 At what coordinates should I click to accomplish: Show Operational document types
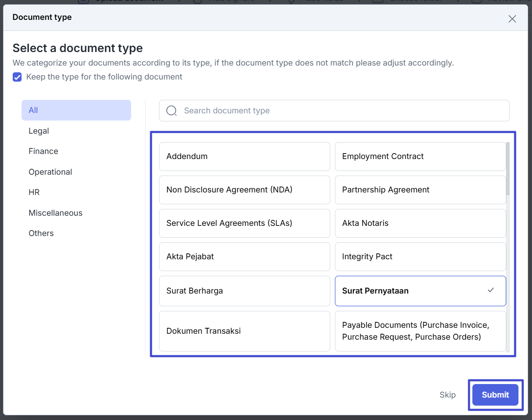50,172
